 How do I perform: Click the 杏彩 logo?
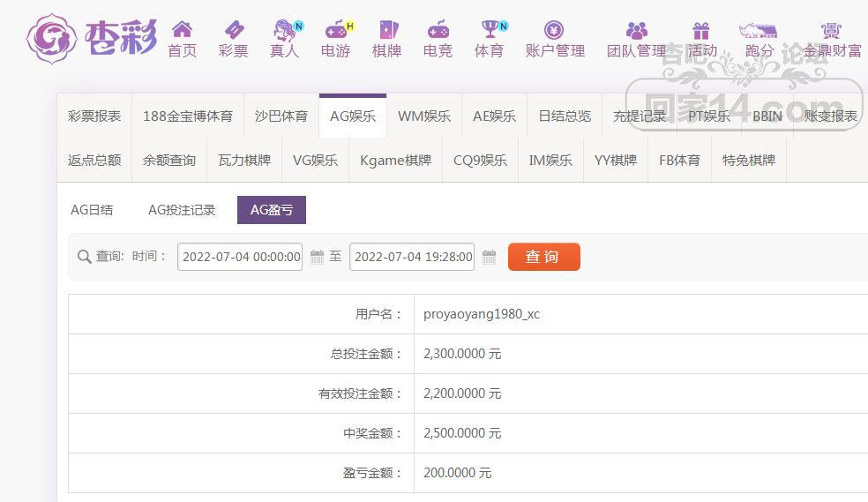point(92,39)
